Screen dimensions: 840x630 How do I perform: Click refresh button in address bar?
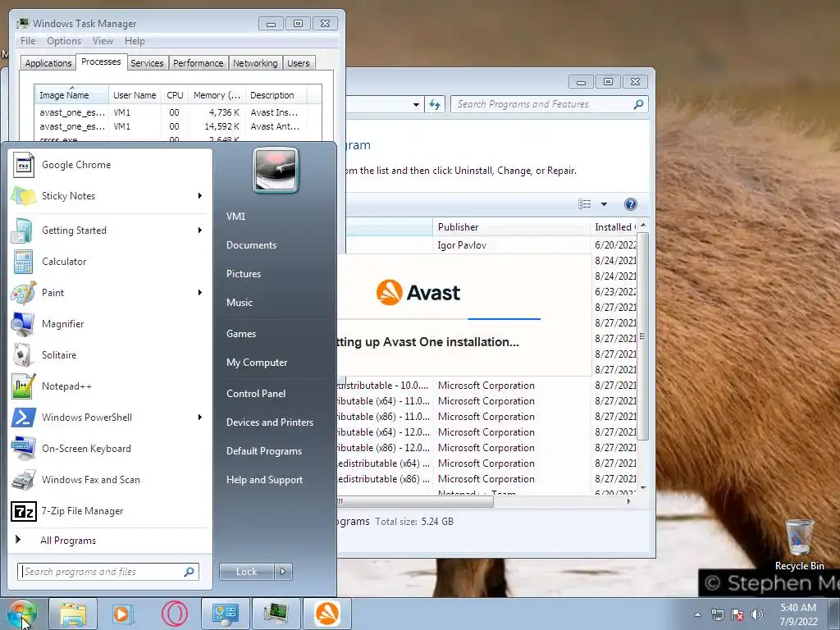pyautogui.click(x=435, y=104)
